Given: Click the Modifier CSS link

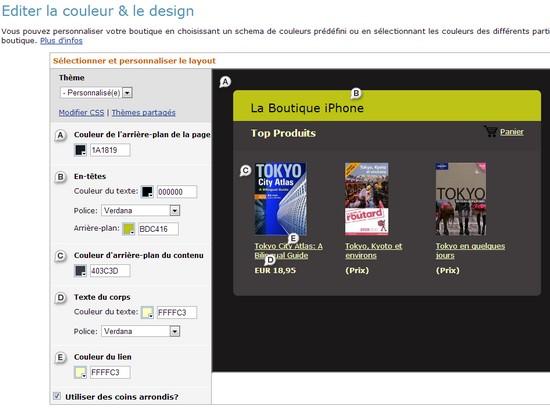Looking at the screenshot, I should click(81, 113).
